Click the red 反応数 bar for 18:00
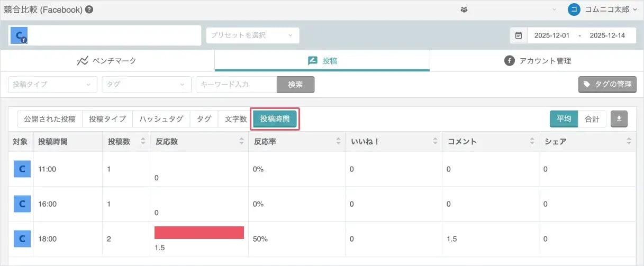Image resolution: width=644 pixels, height=266 pixels. 199,233
